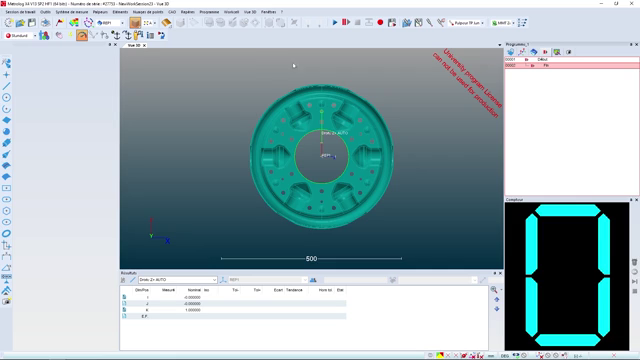
Task: Click the save diskette icon
Action: coord(32,23)
